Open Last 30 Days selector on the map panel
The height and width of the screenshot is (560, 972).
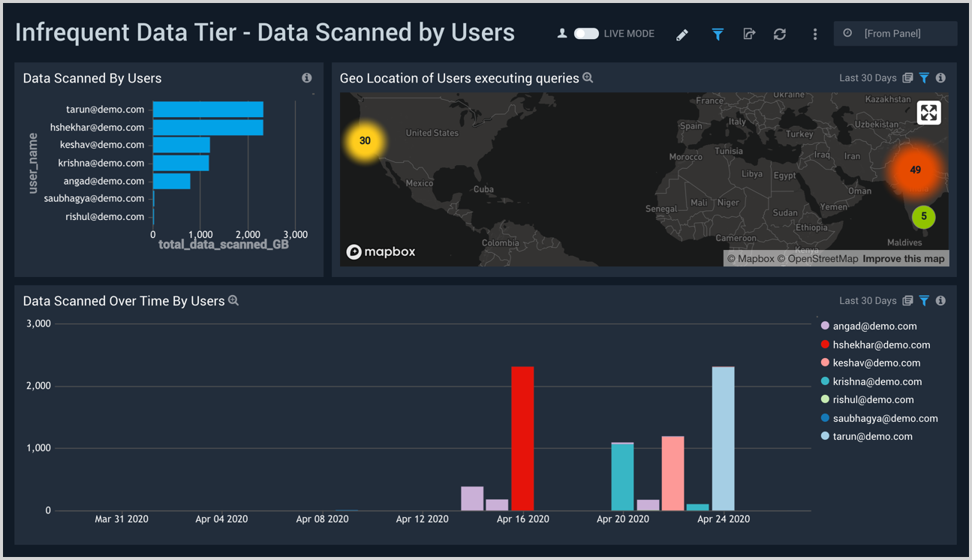[868, 77]
